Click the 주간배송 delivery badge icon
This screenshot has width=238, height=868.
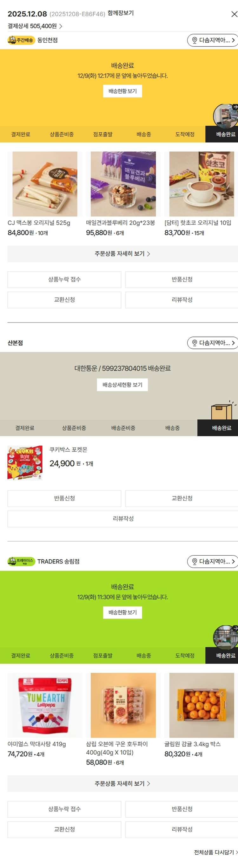(x=21, y=40)
